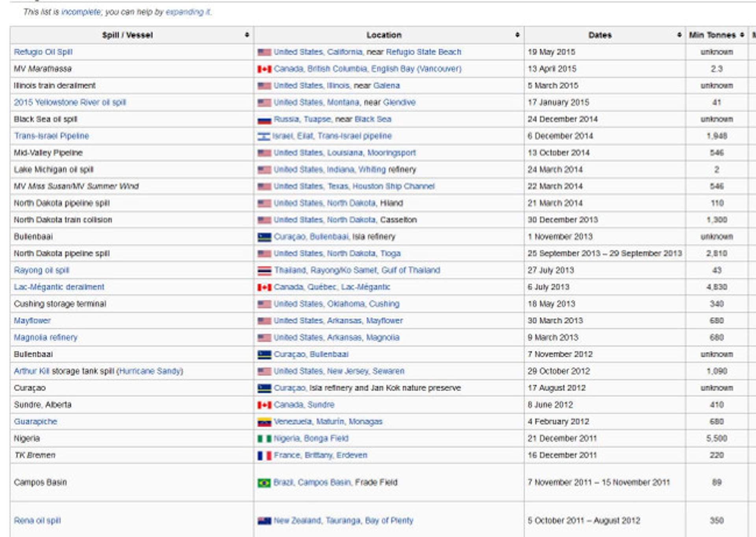Image resolution: width=756 pixels, height=537 pixels.
Task: Select 'Sundre, Alberta' spill name
Action: (x=43, y=405)
